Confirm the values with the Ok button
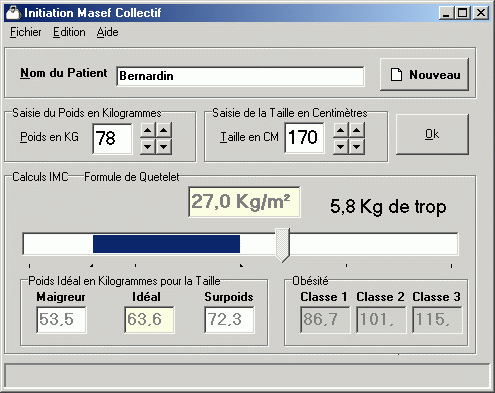Screen dimensions: 495x393 432,134
